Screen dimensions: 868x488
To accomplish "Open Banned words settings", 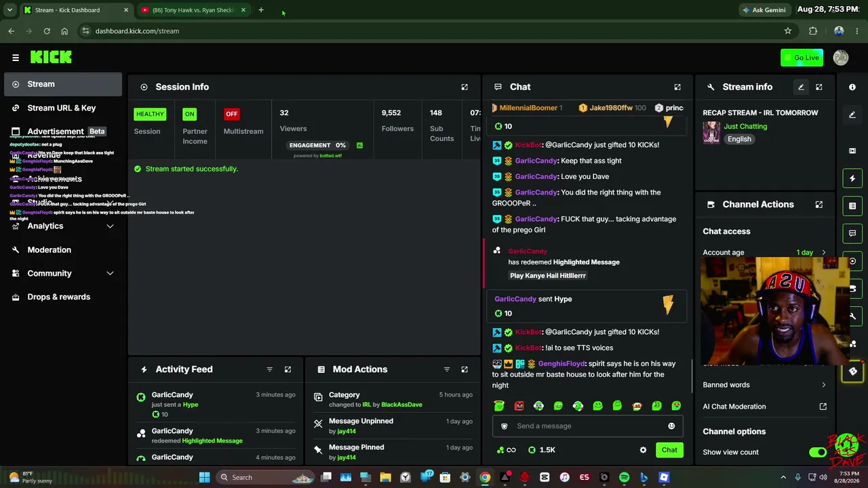I will [x=764, y=385].
